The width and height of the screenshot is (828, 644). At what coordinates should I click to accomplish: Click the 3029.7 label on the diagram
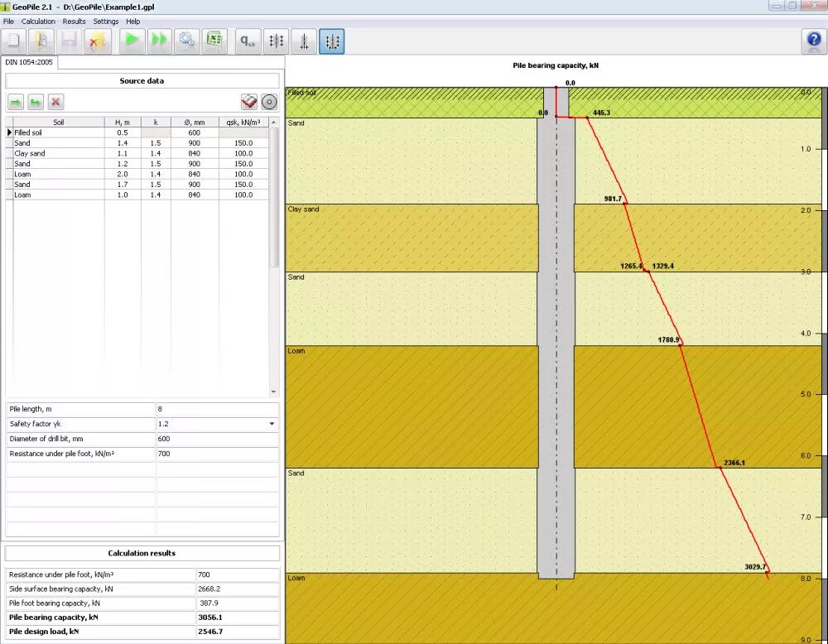[x=755, y=567]
